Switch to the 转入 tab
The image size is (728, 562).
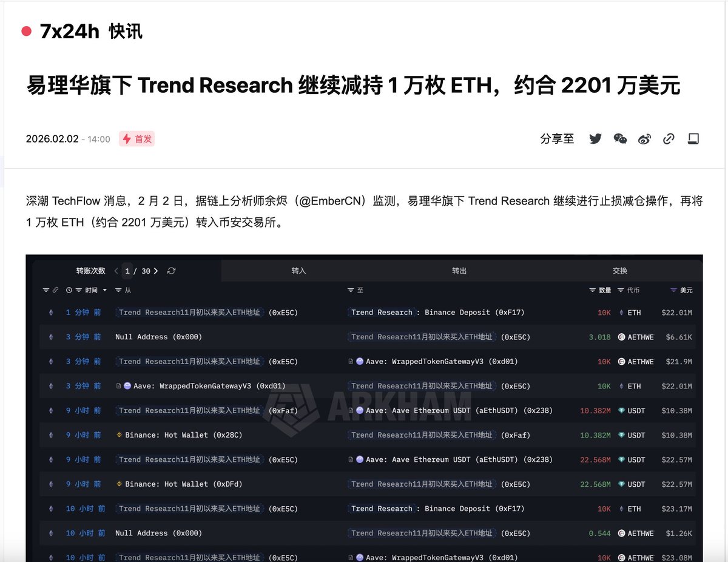[x=298, y=271]
